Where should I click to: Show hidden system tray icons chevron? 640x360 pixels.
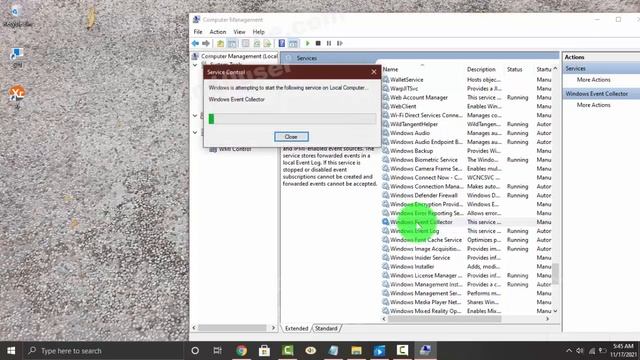click(569, 351)
